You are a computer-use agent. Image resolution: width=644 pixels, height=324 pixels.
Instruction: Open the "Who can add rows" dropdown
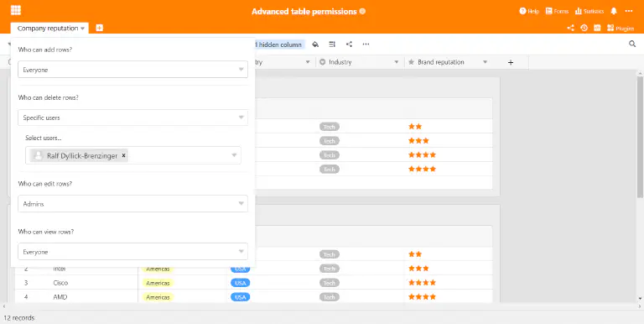click(132, 70)
